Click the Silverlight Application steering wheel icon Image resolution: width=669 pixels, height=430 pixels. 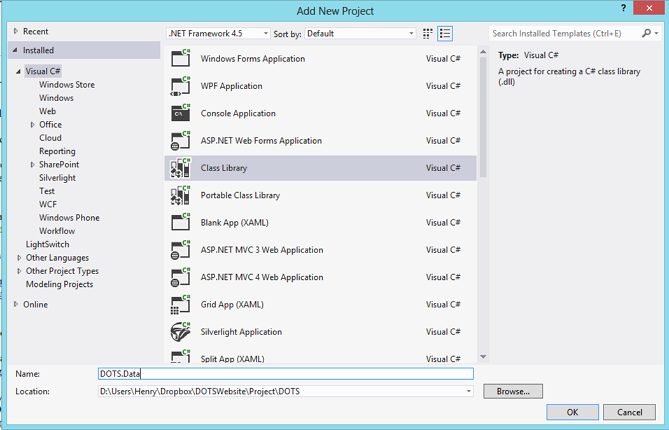tap(180, 331)
